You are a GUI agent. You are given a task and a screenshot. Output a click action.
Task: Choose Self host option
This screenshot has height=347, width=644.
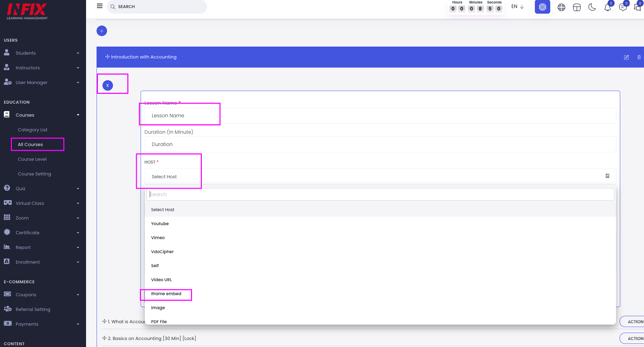coord(380,266)
